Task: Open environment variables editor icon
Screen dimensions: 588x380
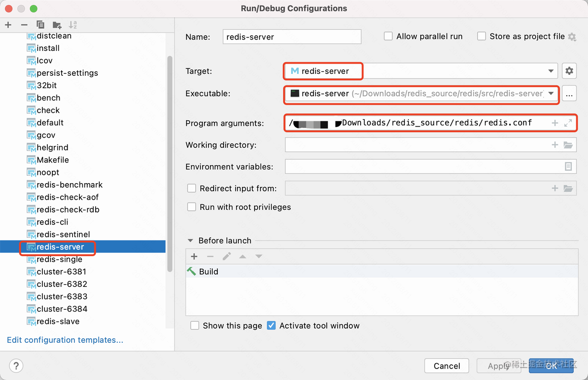Action: 568,167
